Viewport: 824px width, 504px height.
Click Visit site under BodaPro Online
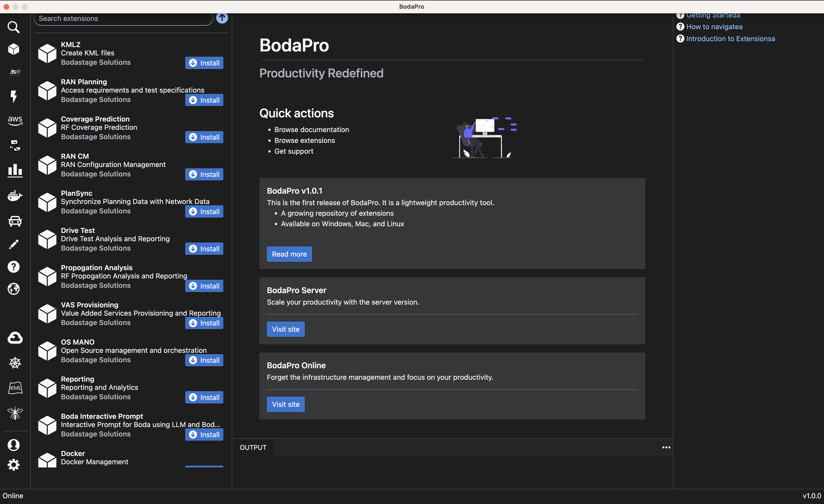pos(286,404)
